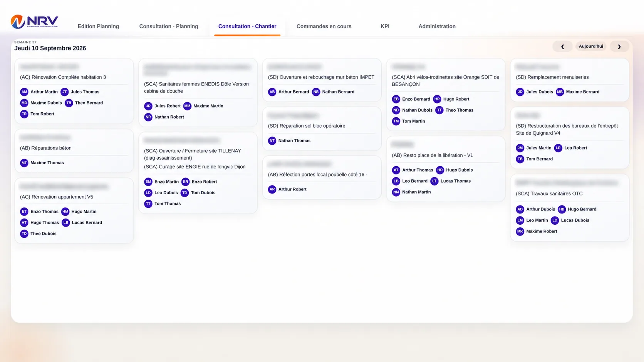Click the Aujourd'hui button
This screenshot has width=644, height=362.
[591, 46]
